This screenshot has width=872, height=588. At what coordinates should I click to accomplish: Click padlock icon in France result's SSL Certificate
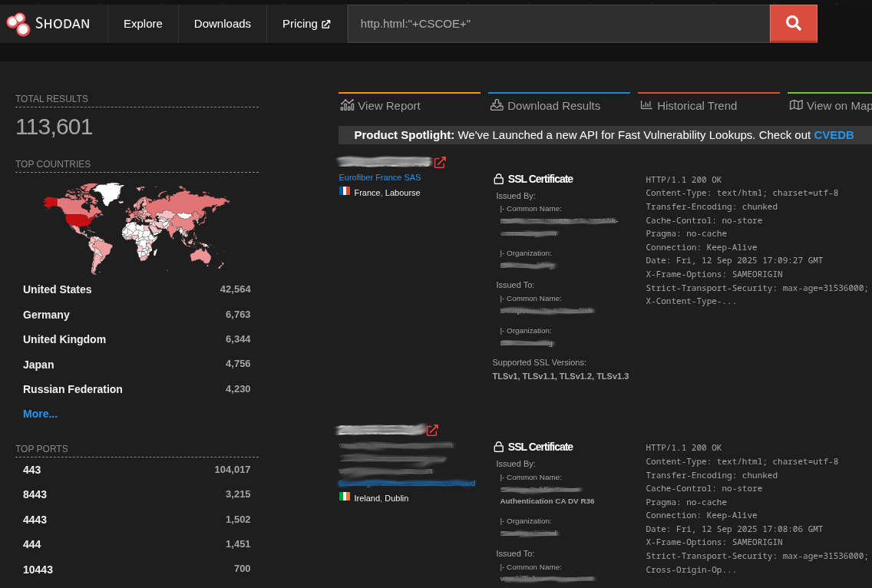498,179
